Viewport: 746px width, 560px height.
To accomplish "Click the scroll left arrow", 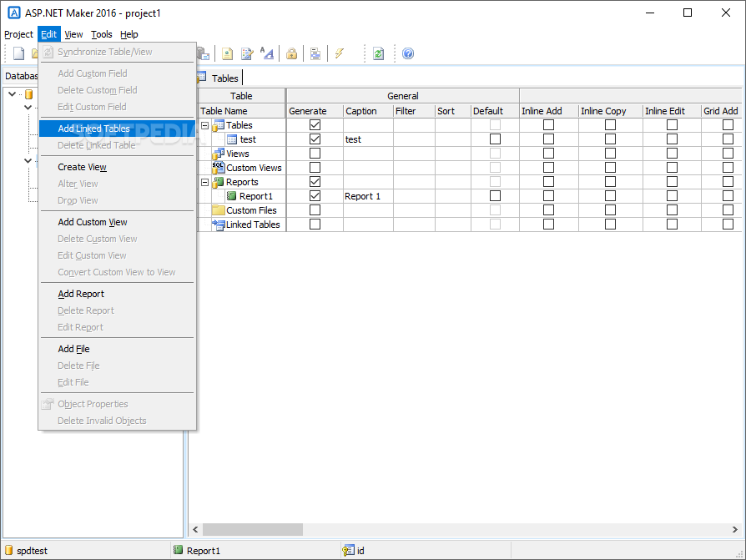I will [x=195, y=529].
